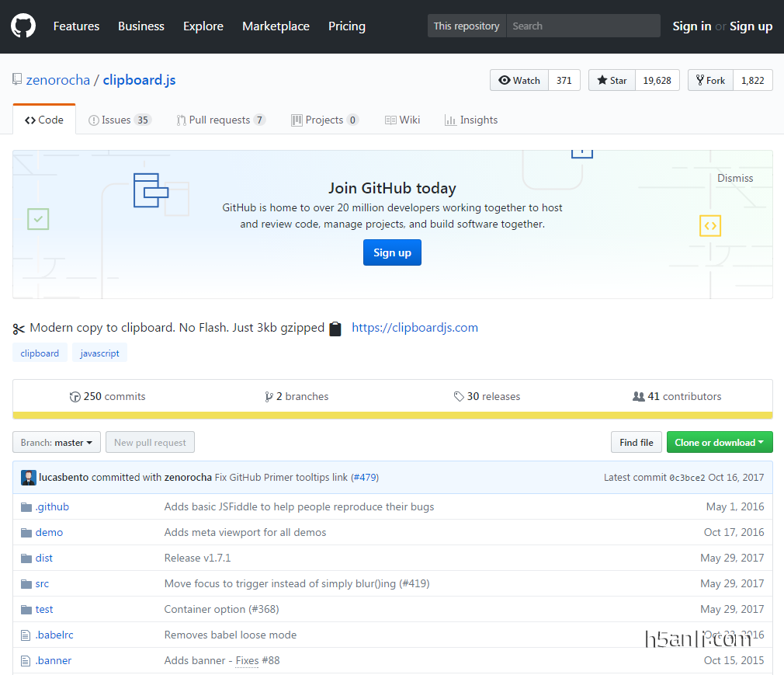
Task: Watch the clipboard.js repository
Action: click(x=519, y=80)
